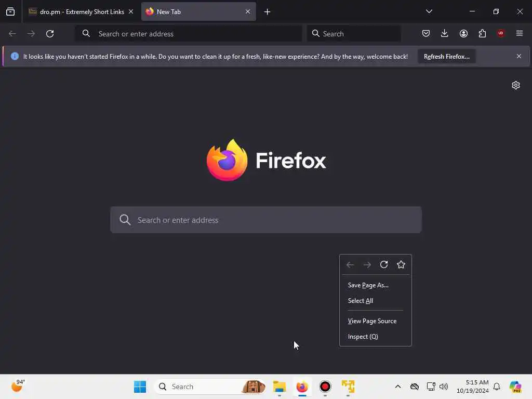Open the Firefox account icon
The height and width of the screenshot is (399, 532).
(463, 33)
